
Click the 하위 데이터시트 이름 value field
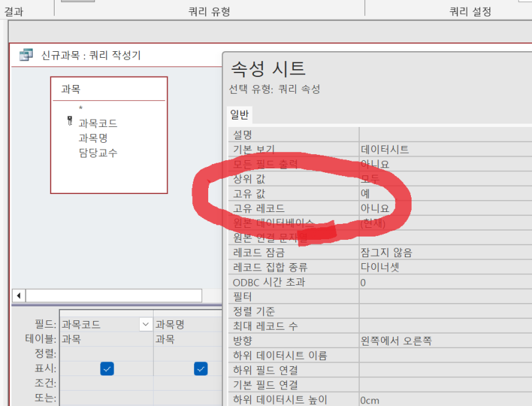pyautogui.click(x=446, y=355)
